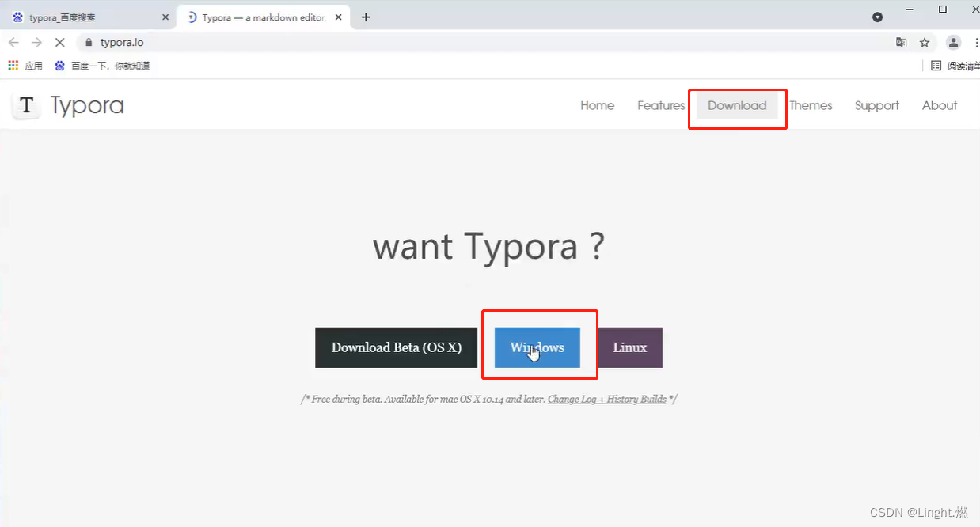Open the Support nav item
Viewport: 980px width, 527px height.
pos(877,105)
